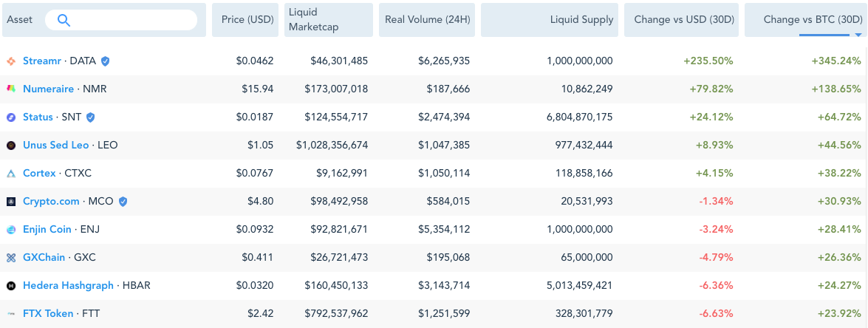Click the -1.34% USD change value
The height and width of the screenshot is (328, 868).
coord(717,202)
